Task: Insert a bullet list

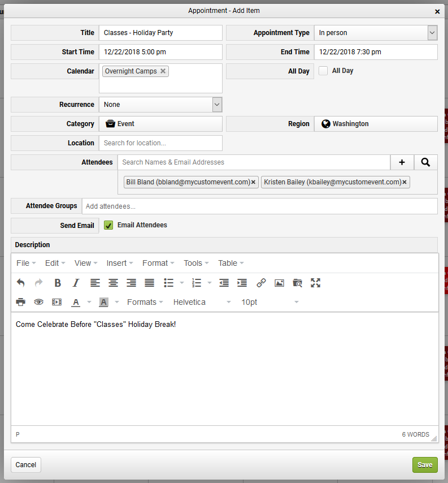Action: [168, 282]
